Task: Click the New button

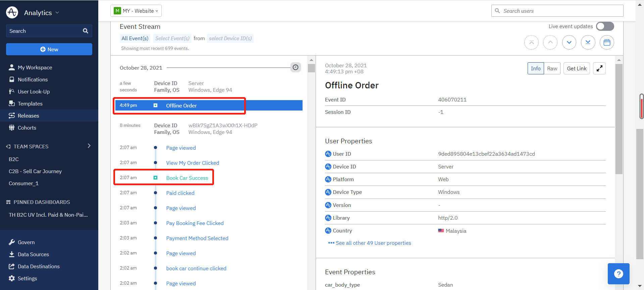Action: coord(49,49)
